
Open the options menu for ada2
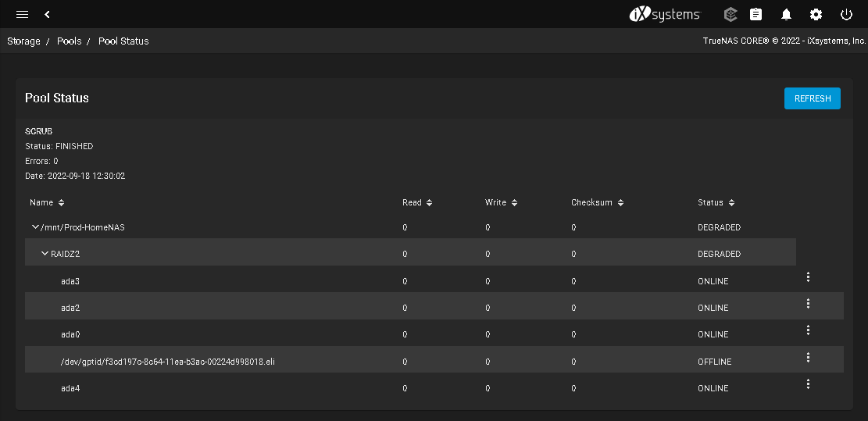tap(808, 304)
